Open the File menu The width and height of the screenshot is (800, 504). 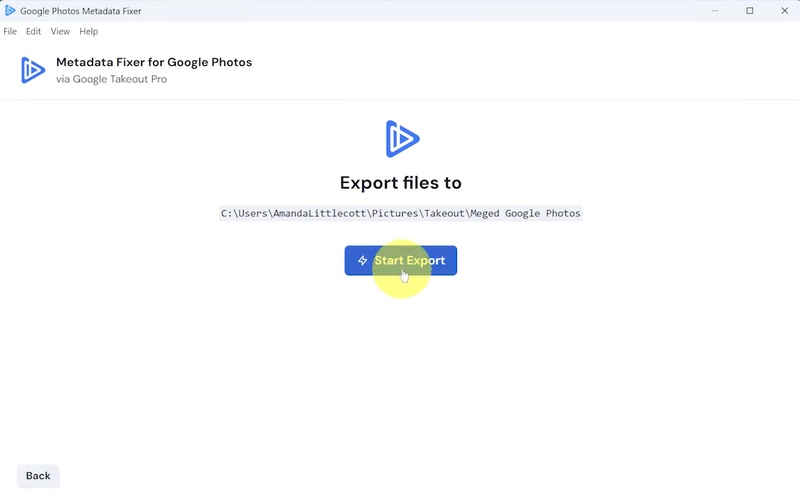10,31
